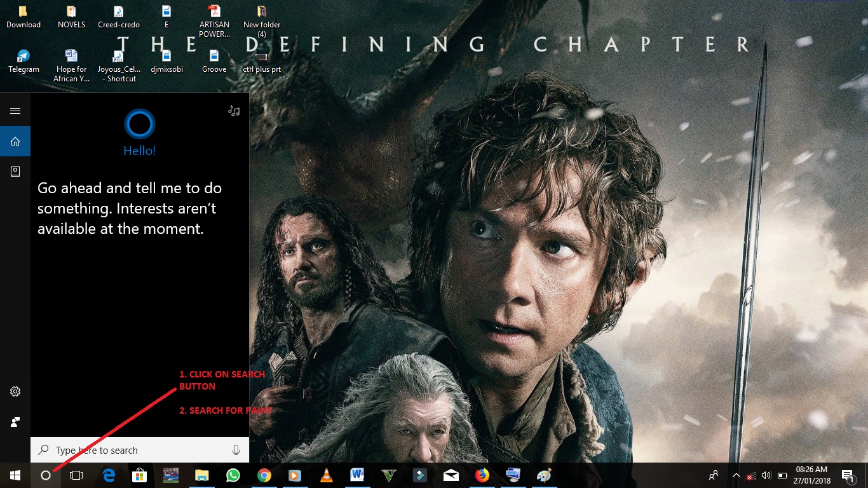Open the Windows Start menu
The width and height of the screenshot is (868, 488).
15,475
